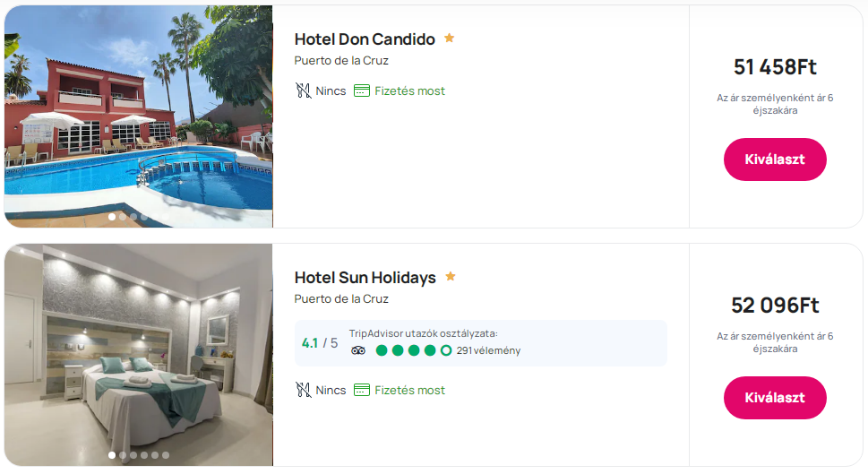The width and height of the screenshot is (868, 474).
Task: Switch to the second photo dot for Don Candido
Action: [x=123, y=217]
